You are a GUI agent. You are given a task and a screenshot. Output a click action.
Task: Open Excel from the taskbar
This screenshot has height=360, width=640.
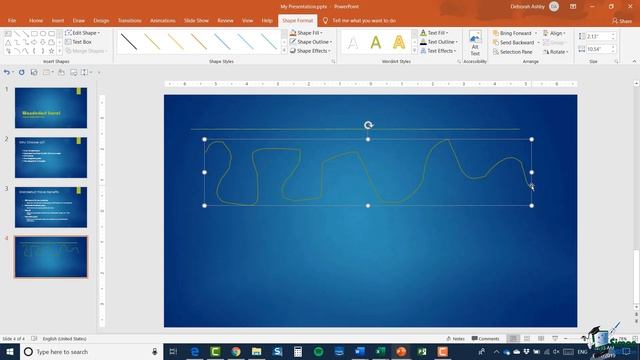point(380,351)
